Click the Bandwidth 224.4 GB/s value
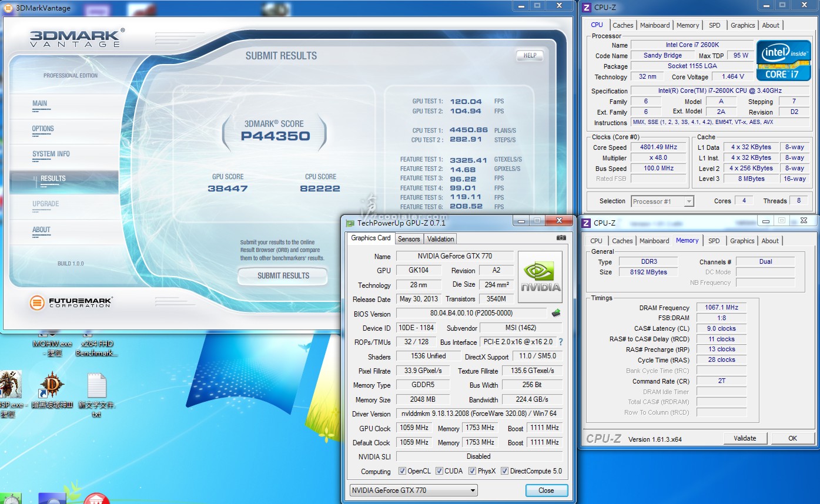 532,399
